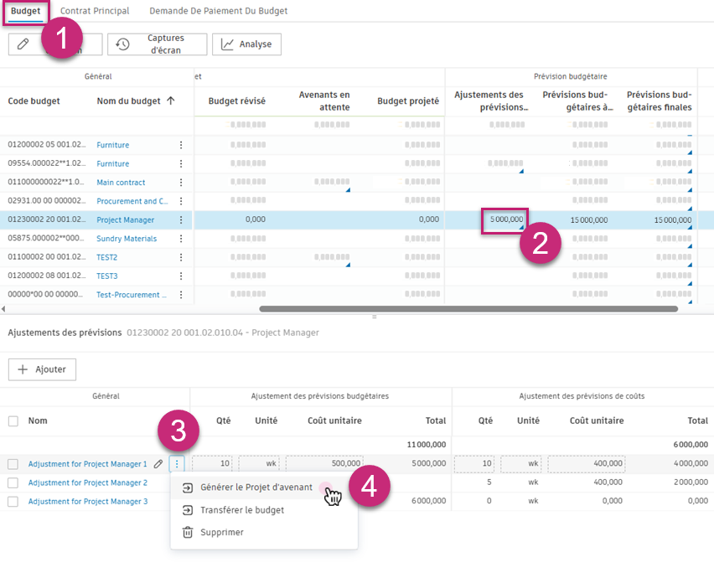Select Supprimer menu item
Screen dimensions: 714x588
pos(222,532)
